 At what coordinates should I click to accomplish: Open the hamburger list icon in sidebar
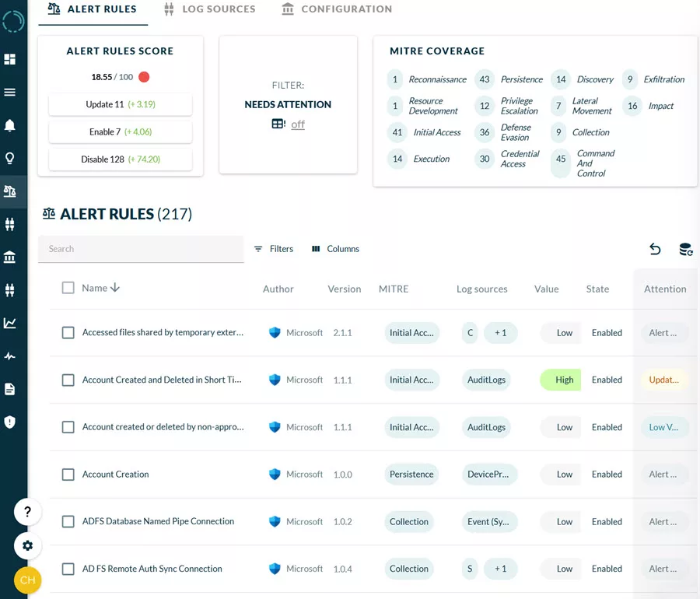(x=10, y=93)
